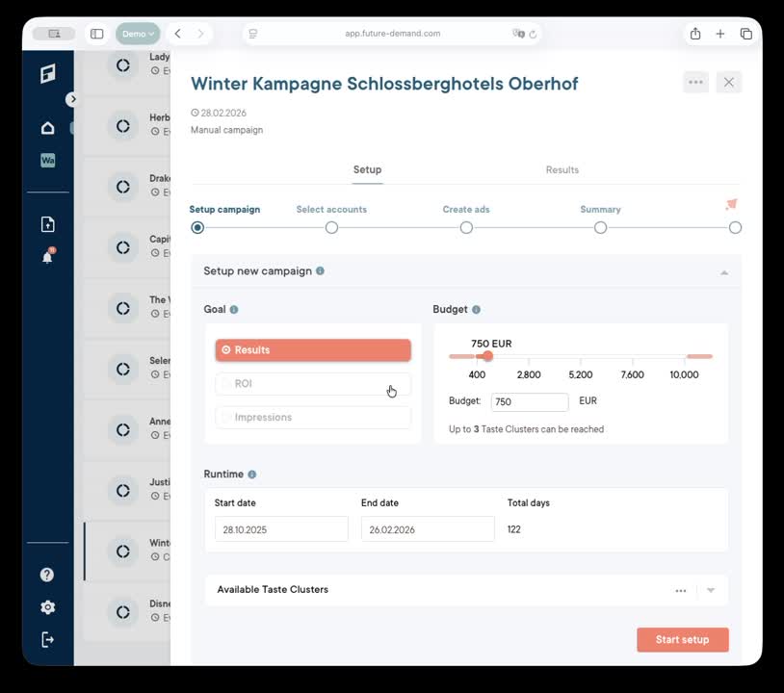Click the translate icon in address bar
This screenshot has width=784, height=693.
(x=518, y=34)
